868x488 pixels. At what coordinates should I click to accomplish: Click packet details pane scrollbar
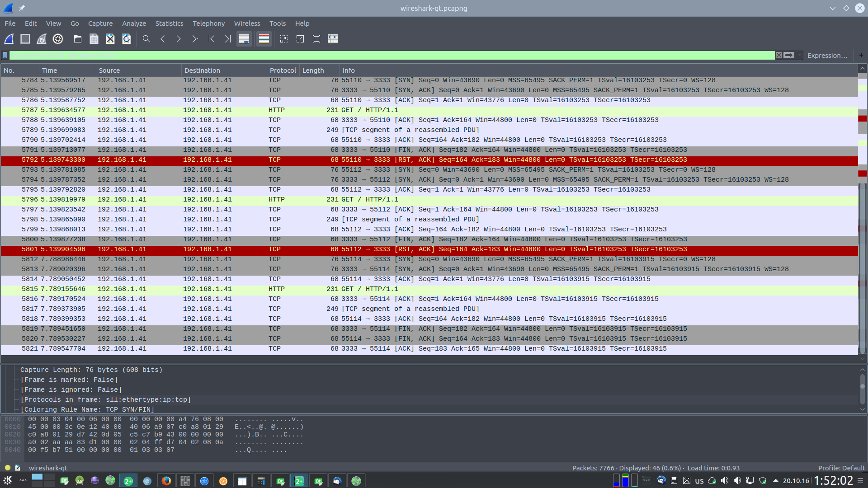[863, 389]
